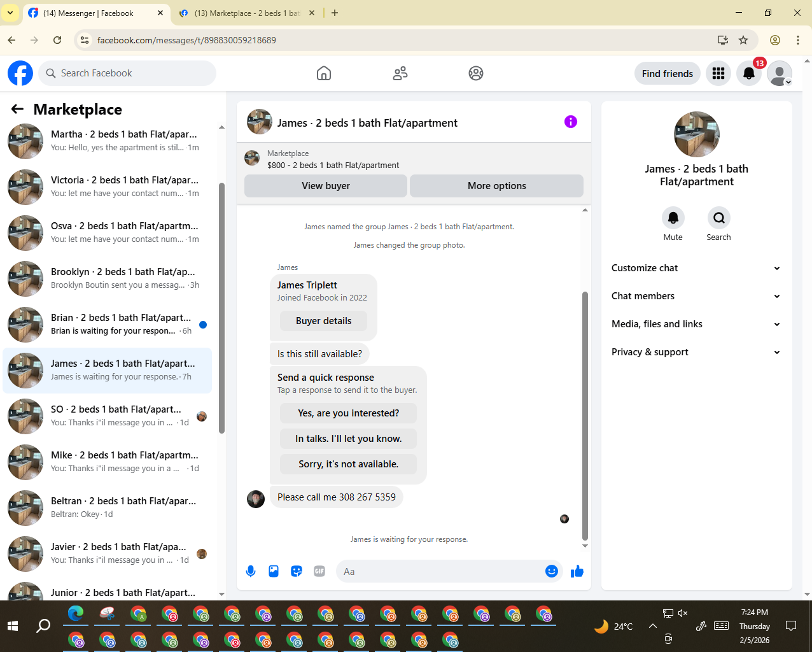812x652 pixels.
Task: Click the browser address bar URL
Action: (x=186, y=40)
